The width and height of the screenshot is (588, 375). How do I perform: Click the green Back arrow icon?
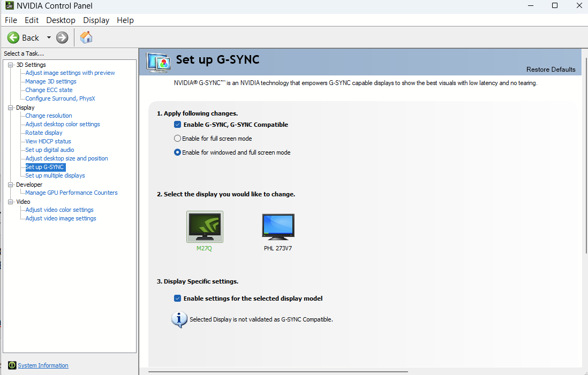[13, 37]
